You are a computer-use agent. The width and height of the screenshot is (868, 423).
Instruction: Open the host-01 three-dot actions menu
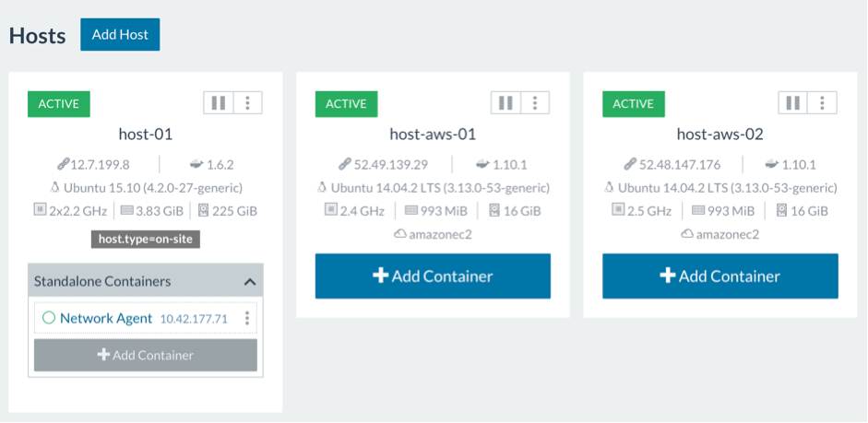[x=247, y=103]
